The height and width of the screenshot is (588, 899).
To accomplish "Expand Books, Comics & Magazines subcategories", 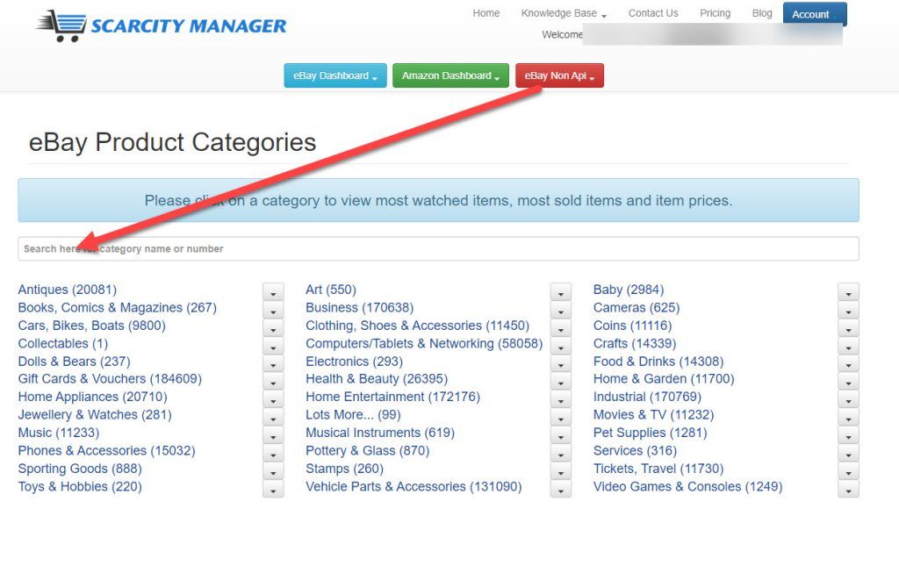I will (x=273, y=312).
